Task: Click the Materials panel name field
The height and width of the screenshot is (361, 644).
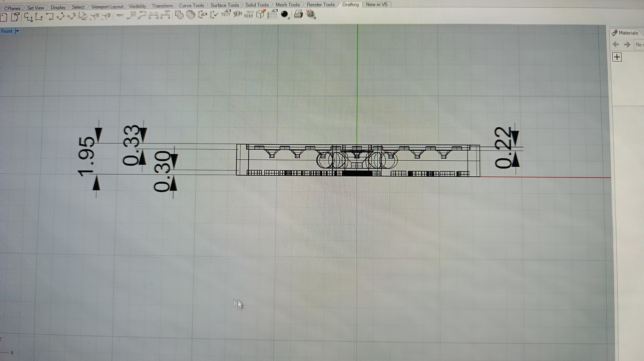Action: (x=639, y=45)
